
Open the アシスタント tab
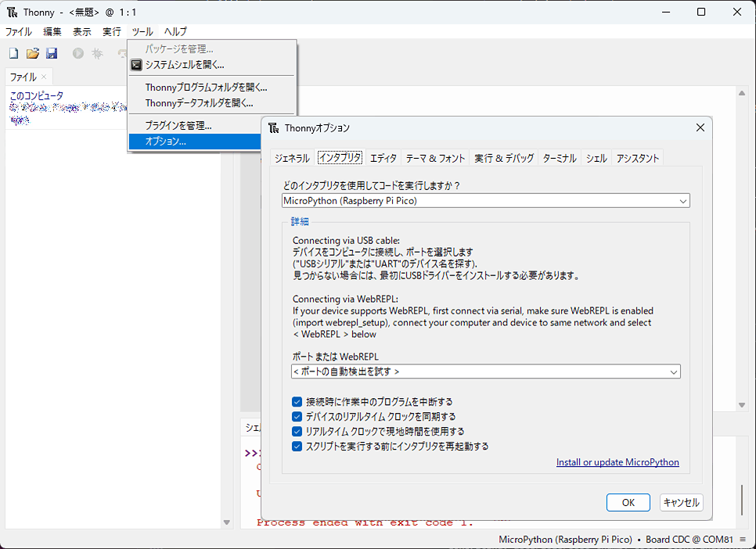tap(637, 158)
